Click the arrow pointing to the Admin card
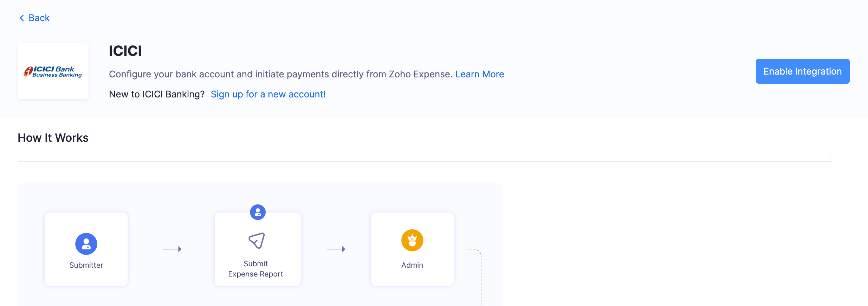The image size is (868, 306). click(x=336, y=249)
